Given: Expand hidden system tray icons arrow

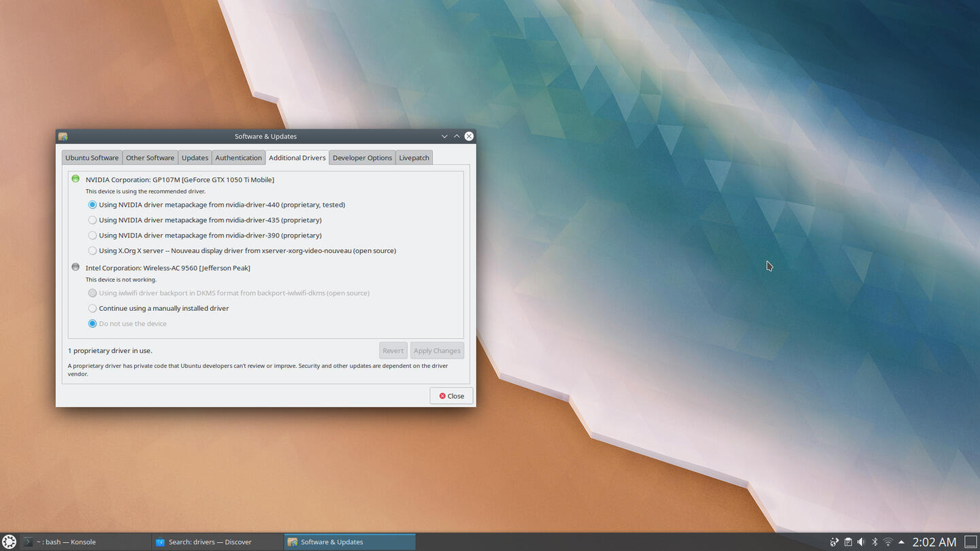Looking at the screenshot, I should tap(901, 542).
